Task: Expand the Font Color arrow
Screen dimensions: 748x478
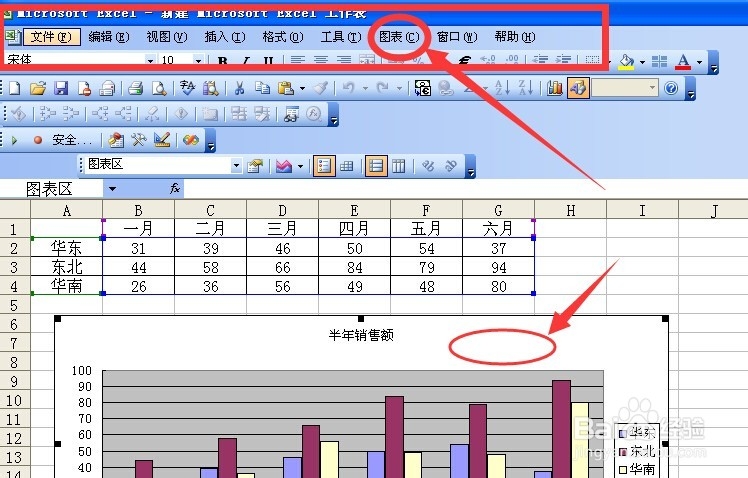Action: [x=700, y=62]
